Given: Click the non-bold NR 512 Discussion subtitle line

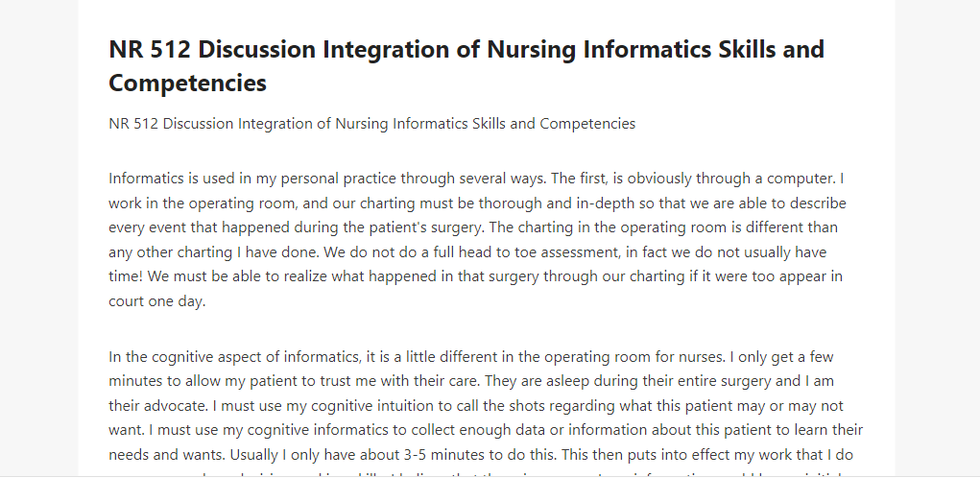Looking at the screenshot, I should (371, 124).
